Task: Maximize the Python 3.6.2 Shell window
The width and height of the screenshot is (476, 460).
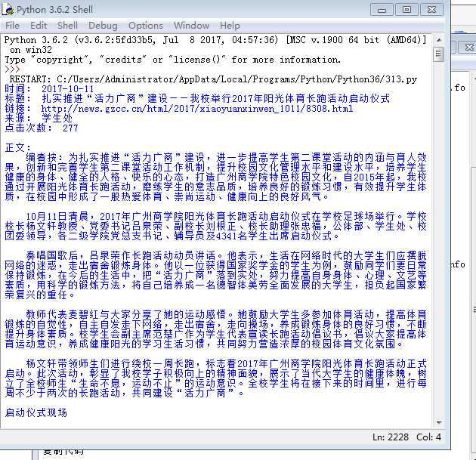Action: pyautogui.click(x=406, y=10)
